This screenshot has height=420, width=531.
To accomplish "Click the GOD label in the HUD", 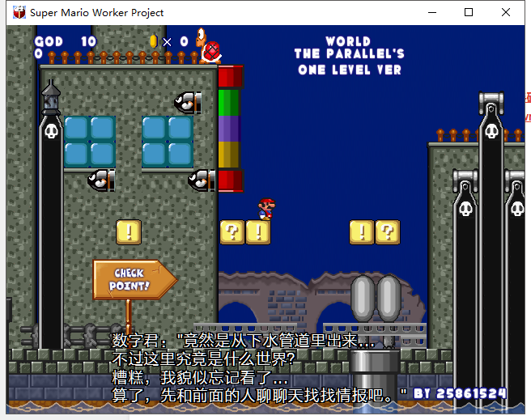I will coord(49,41).
